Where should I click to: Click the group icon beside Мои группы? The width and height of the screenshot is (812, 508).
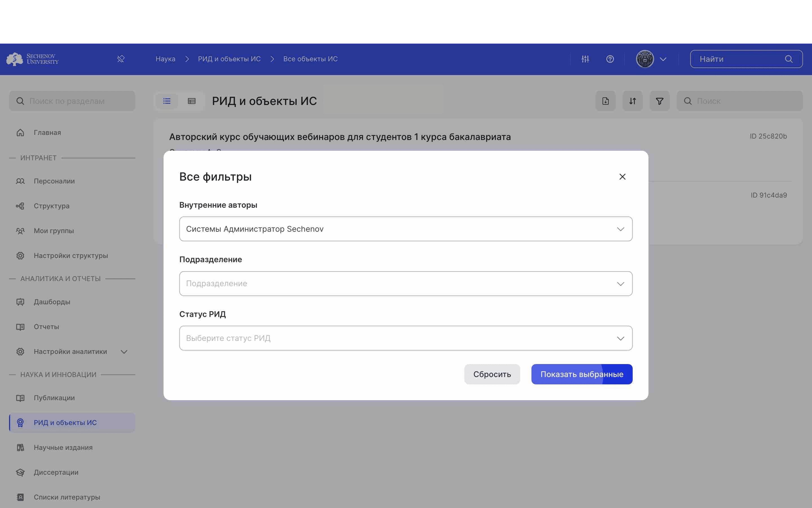[20, 231]
